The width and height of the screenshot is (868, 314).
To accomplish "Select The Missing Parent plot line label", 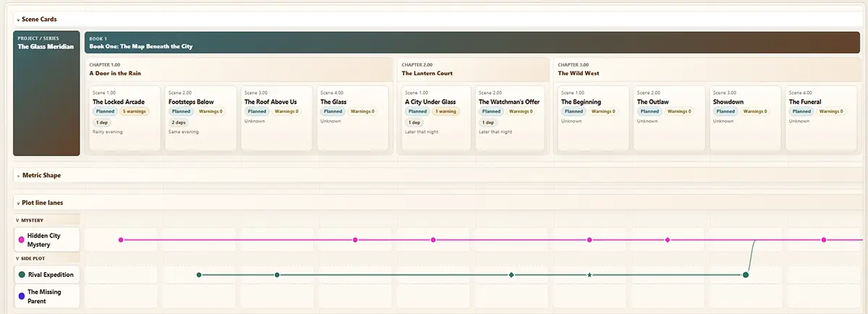I will click(46, 296).
